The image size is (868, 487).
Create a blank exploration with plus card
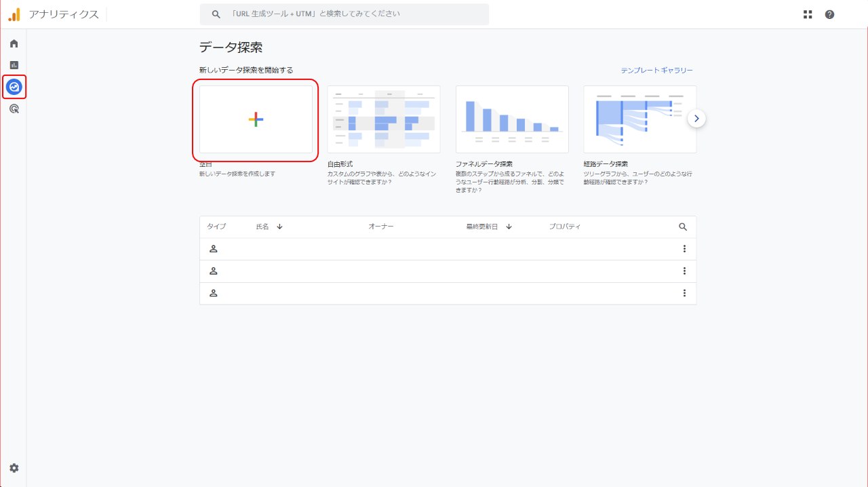point(256,119)
